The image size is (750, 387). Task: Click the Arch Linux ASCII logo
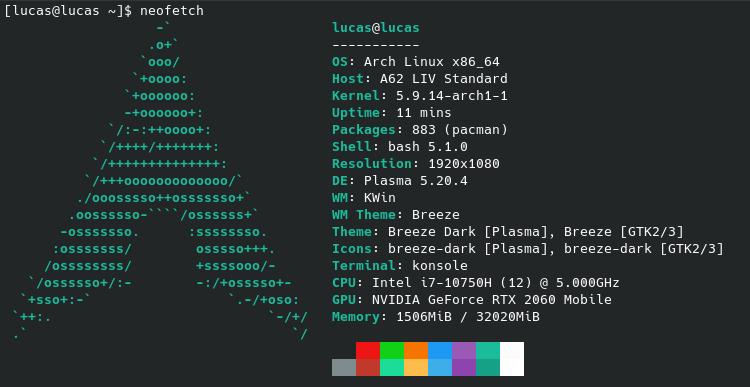pos(160,182)
